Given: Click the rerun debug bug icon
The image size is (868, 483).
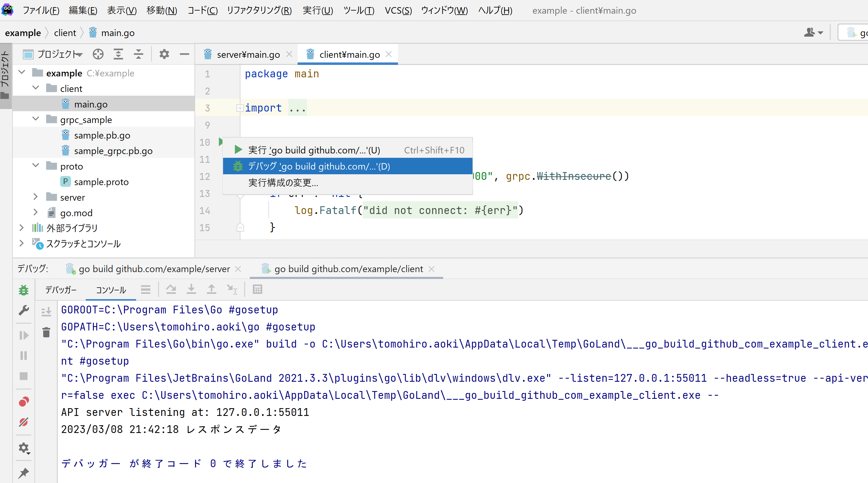Looking at the screenshot, I should [x=24, y=290].
